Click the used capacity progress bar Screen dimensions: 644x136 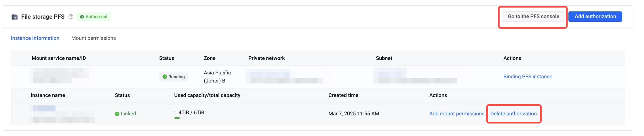point(186,118)
